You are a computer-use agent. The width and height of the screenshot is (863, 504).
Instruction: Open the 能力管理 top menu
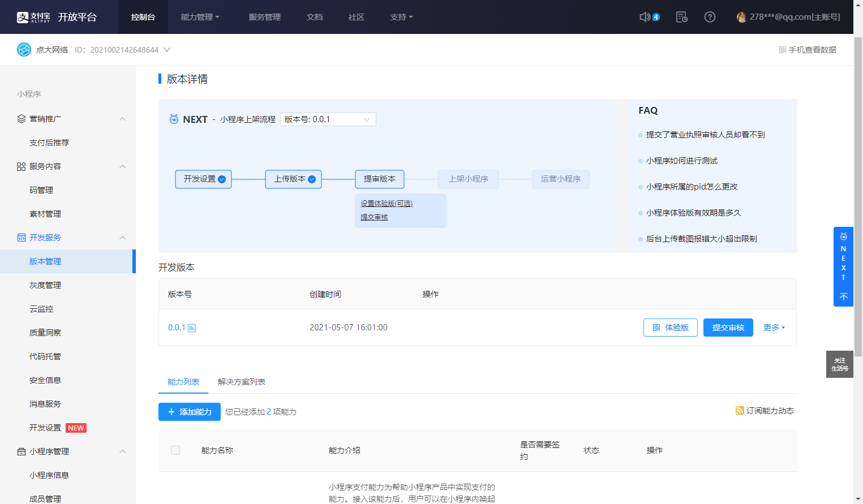click(200, 17)
